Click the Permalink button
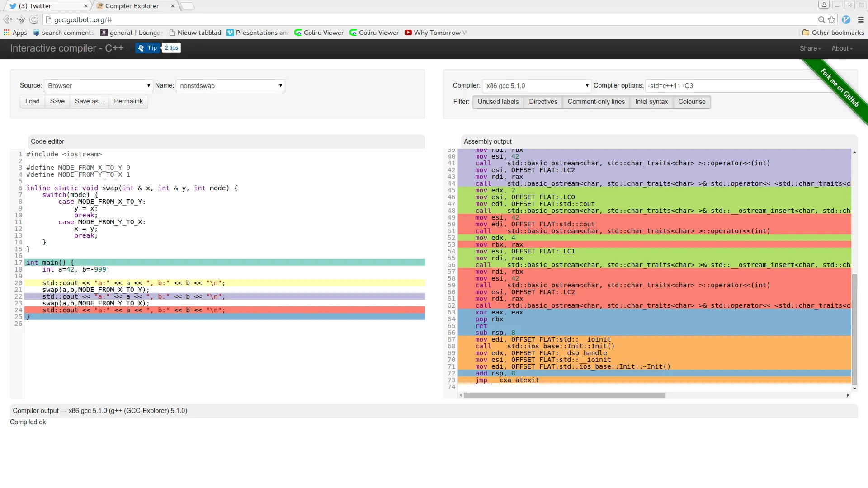The height and width of the screenshot is (488, 868). point(128,101)
